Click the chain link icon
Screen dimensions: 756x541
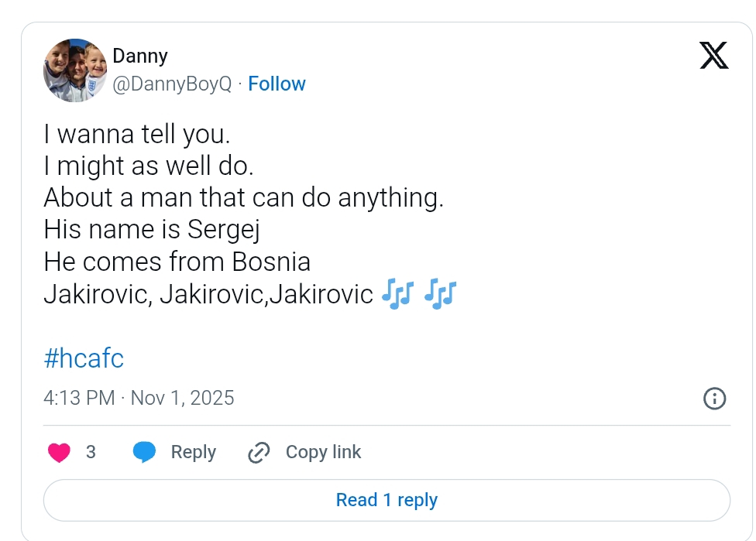pyautogui.click(x=258, y=453)
